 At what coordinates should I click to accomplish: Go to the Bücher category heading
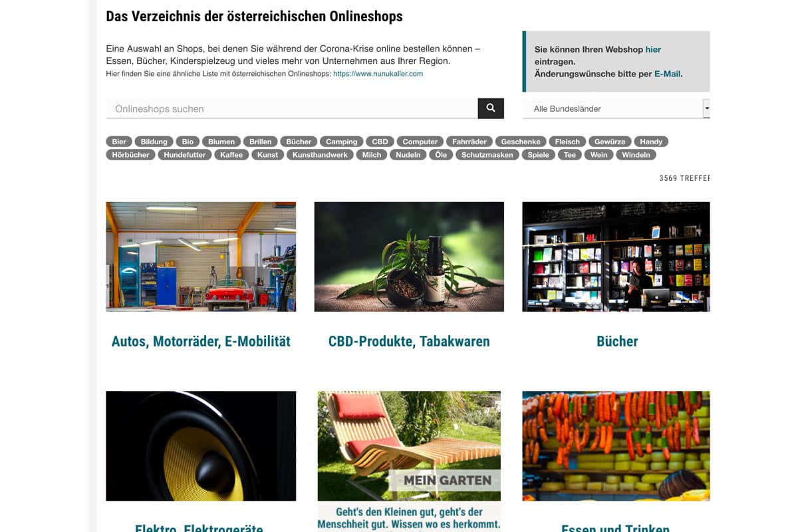click(x=617, y=341)
